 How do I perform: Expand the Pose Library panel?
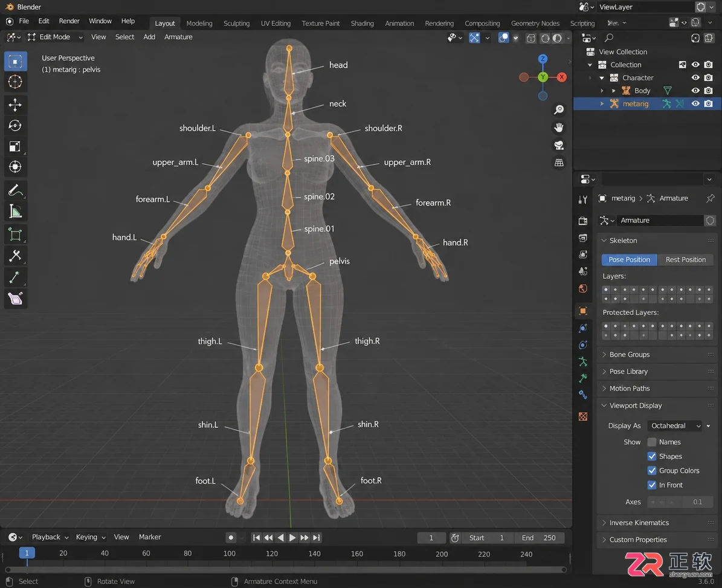coord(657,372)
